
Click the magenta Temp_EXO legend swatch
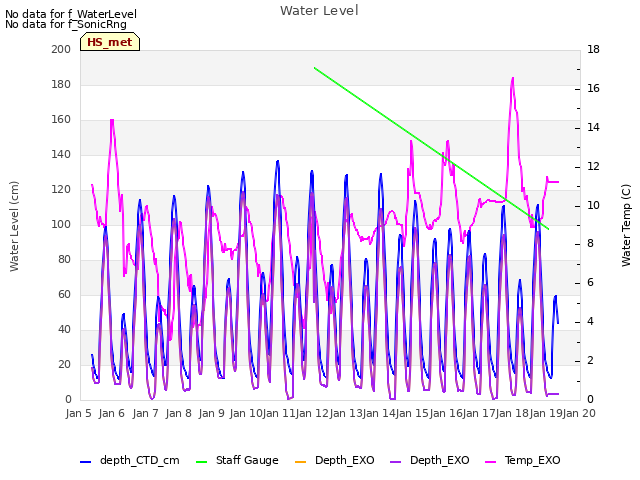(490, 462)
